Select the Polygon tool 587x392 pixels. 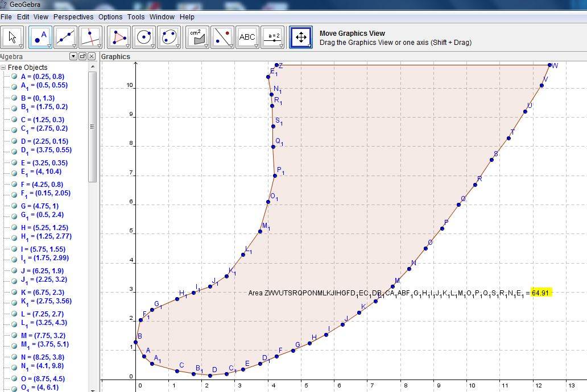(x=119, y=37)
